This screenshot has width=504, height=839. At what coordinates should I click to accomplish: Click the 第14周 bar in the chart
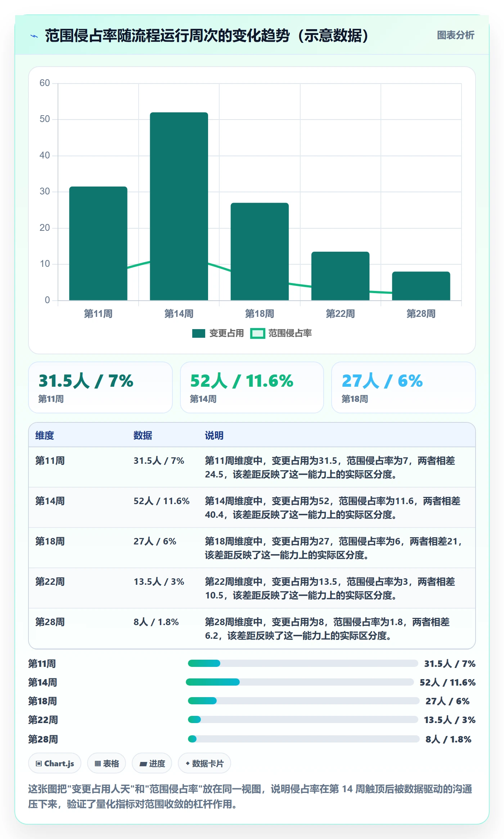pyautogui.click(x=179, y=206)
